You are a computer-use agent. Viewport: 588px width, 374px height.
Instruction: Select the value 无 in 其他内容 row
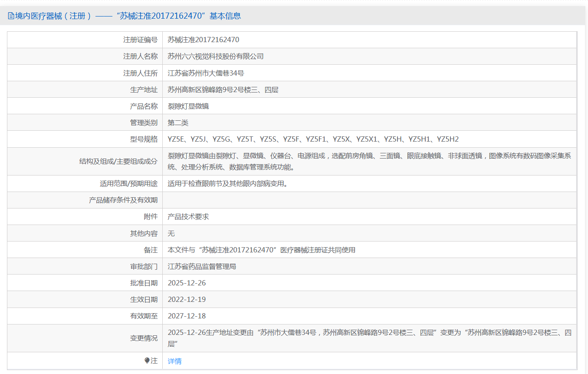[171, 233]
